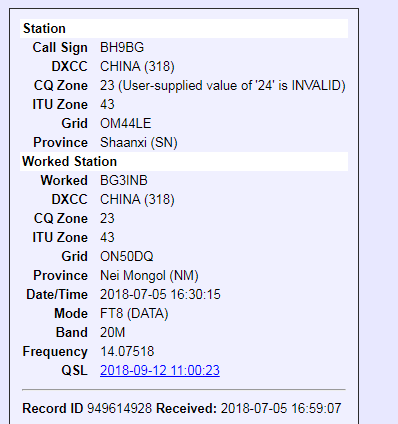The width and height of the screenshot is (398, 424).
Task: Click the FT8 (DATA) mode value
Action: point(134,313)
